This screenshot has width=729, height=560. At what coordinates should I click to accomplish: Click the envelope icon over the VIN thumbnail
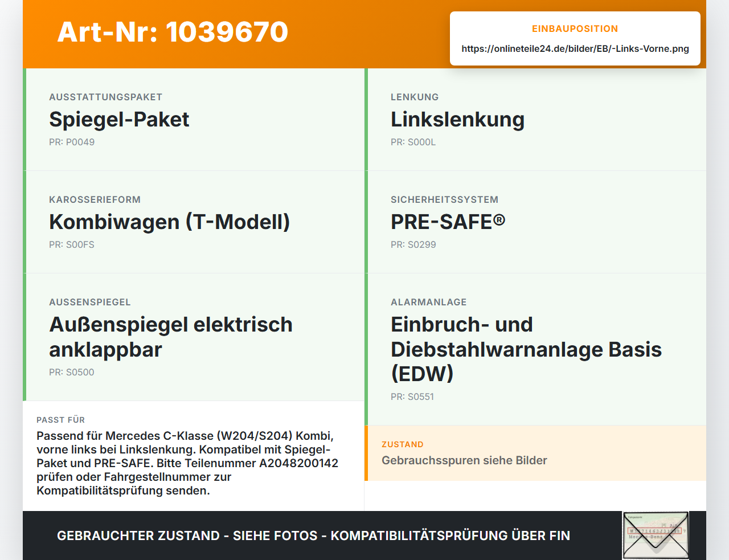656,535
